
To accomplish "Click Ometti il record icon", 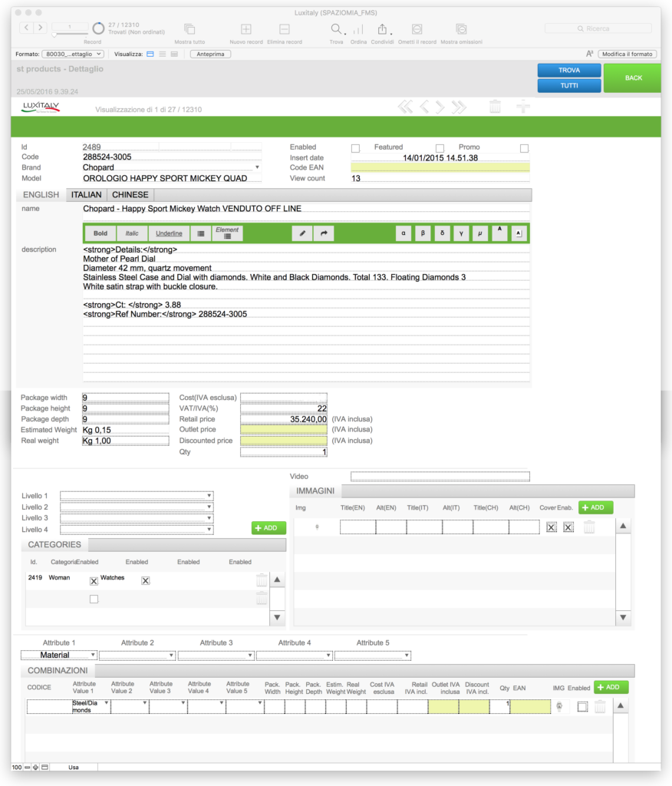I will tap(417, 29).
